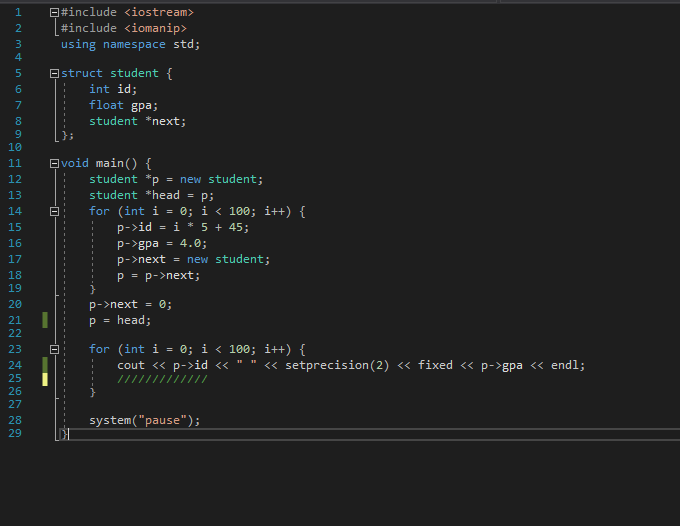Viewport: 680px width, 526px height.
Task: Click on 'float gpa;' declaration
Action: pyautogui.click(x=124, y=105)
